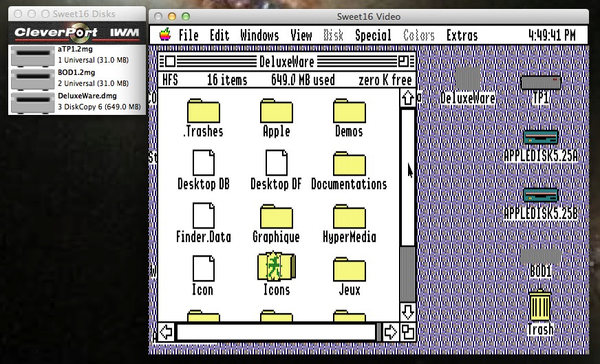600x364 pixels.
Task: Open the dimmed Disk menu
Action: [333, 35]
